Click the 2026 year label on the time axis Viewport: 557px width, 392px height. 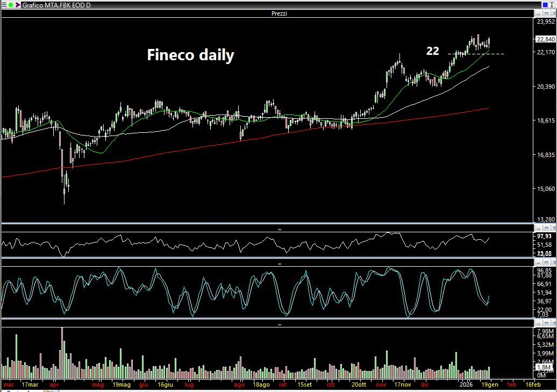tap(466, 384)
